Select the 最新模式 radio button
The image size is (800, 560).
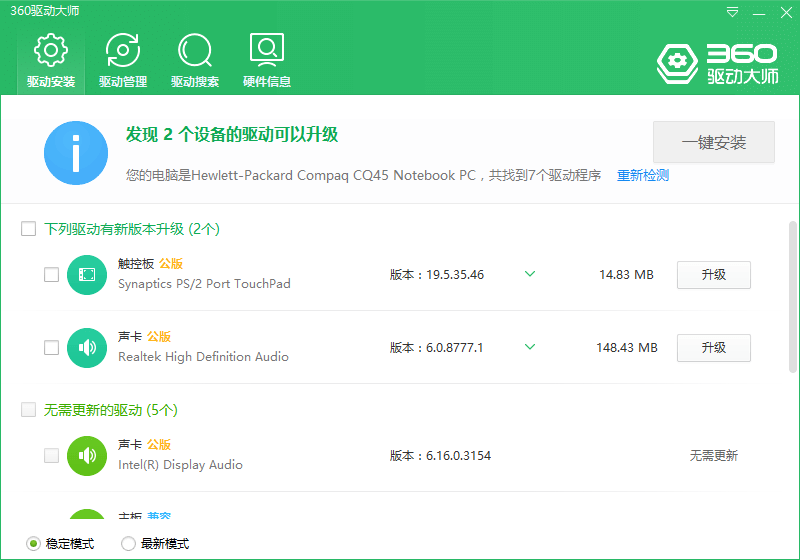[x=128, y=544]
